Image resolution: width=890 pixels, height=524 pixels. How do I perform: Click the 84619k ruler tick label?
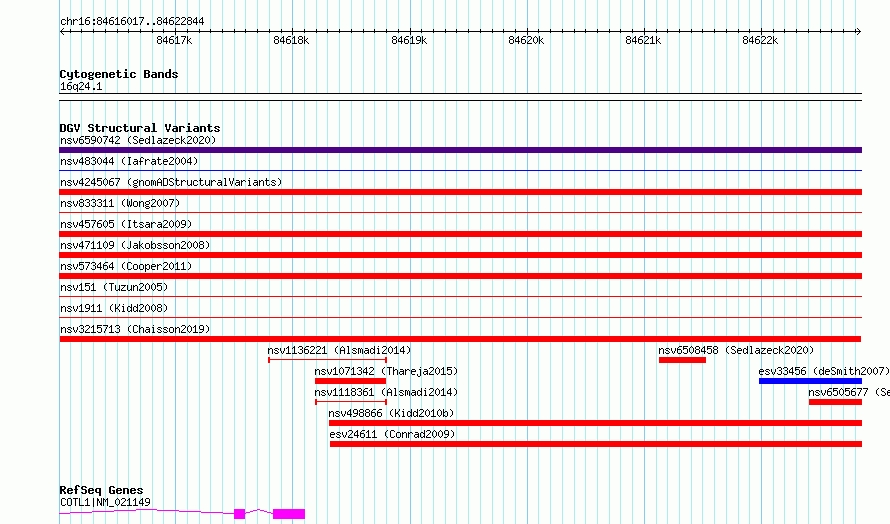coord(409,40)
